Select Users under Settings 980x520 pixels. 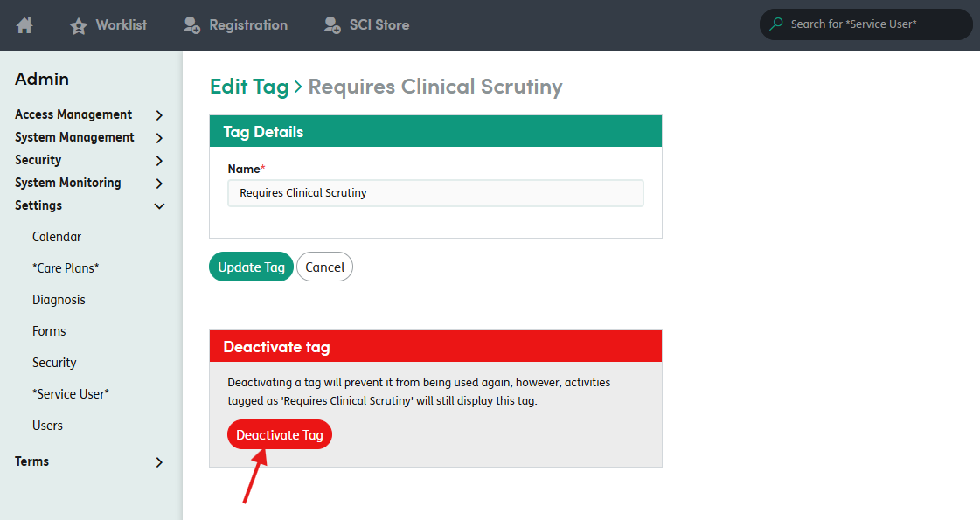47,426
